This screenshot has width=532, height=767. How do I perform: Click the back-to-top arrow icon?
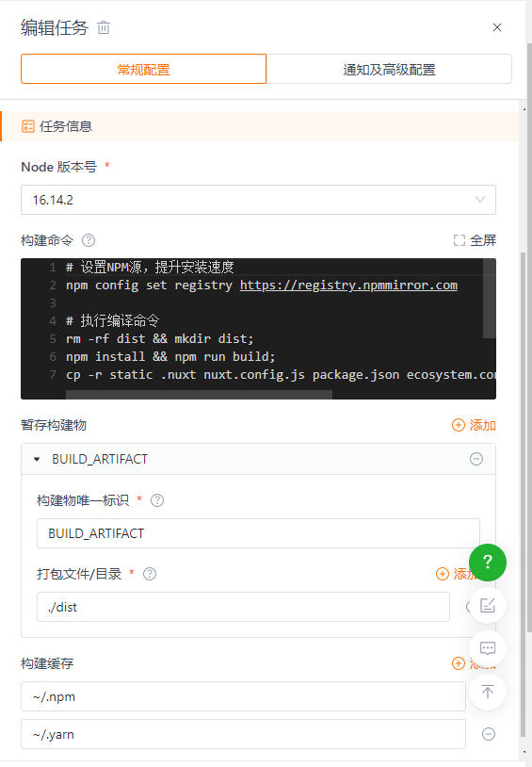tap(488, 692)
